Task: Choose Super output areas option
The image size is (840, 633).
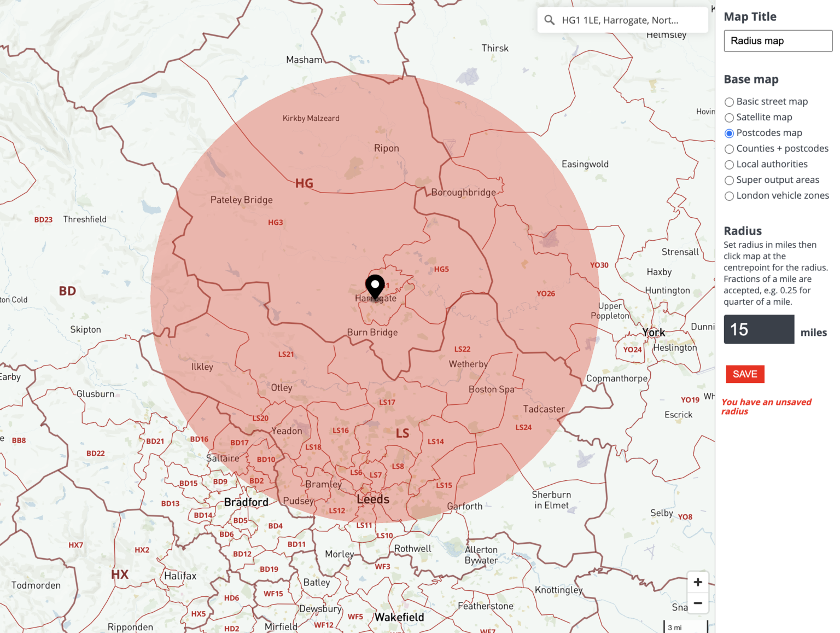Action: click(x=730, y=180)
